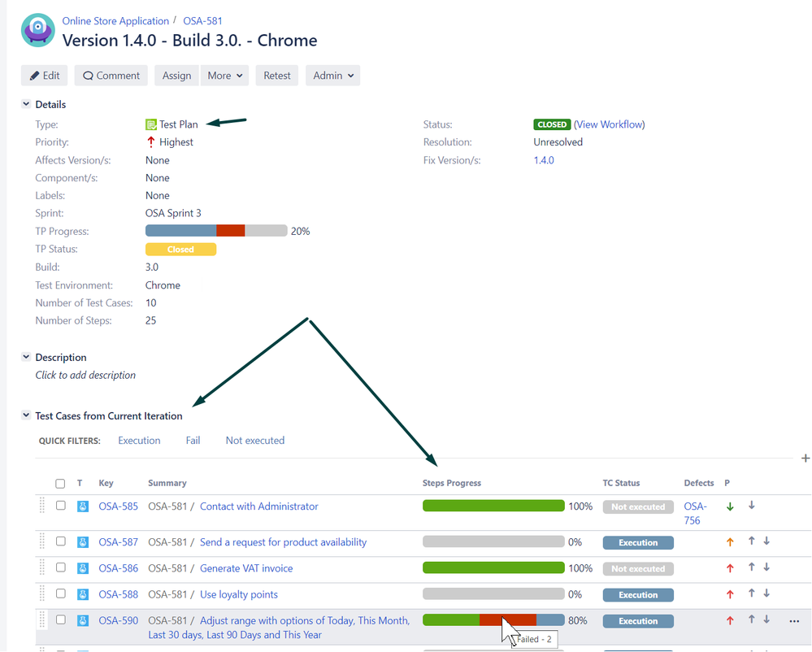The width and height of the screenshot is (812, 652).
Task: Click the orange priority icon for OSA-587
Action: point(730,542)
